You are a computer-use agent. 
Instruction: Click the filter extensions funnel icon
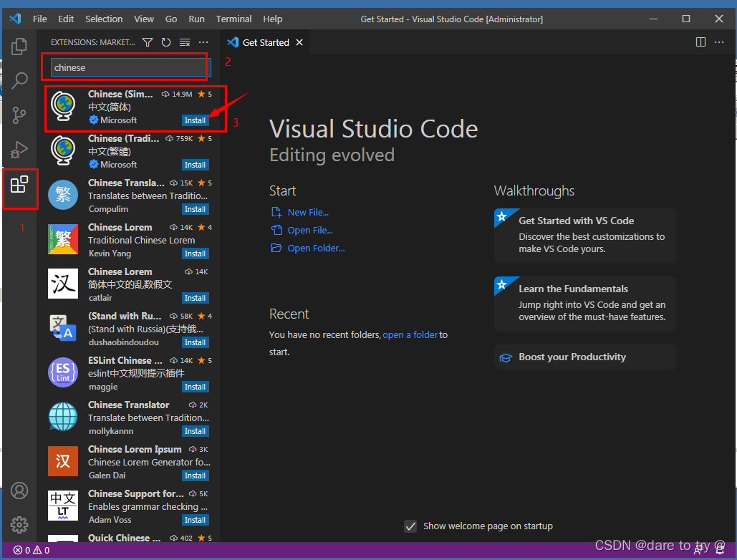tap(148, 43)
